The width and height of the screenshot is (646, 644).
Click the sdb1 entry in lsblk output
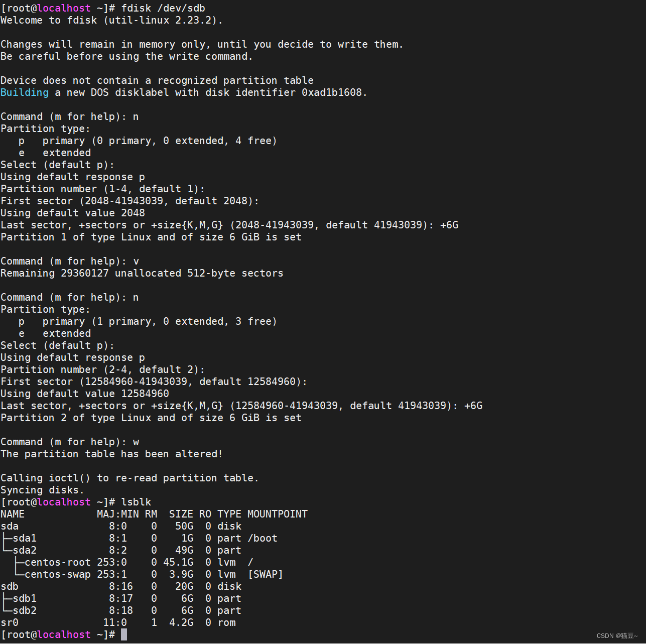(24, 598)
